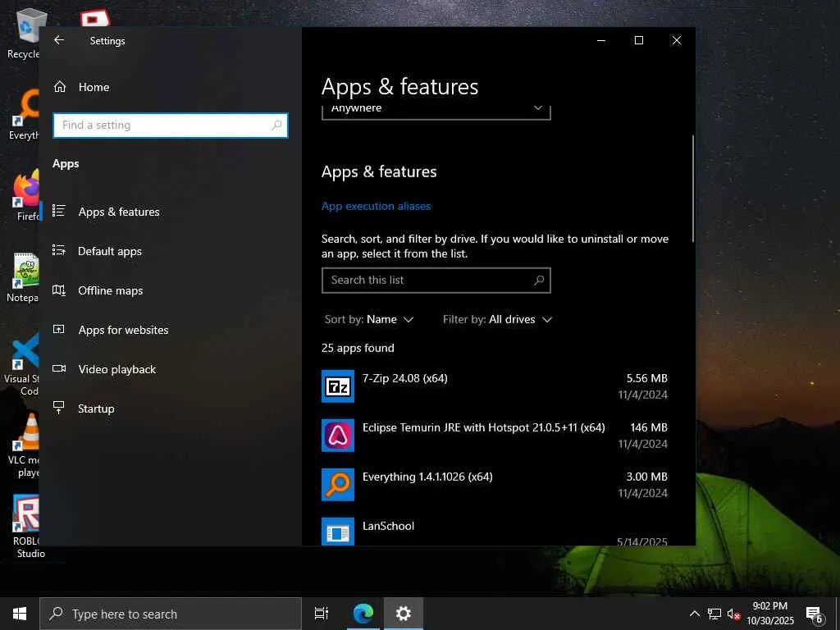This screenshot has width=840, height=630.
Task: Expand the Sort by Name dropdown
Action: pyautogui.click(x=369, y=319)
